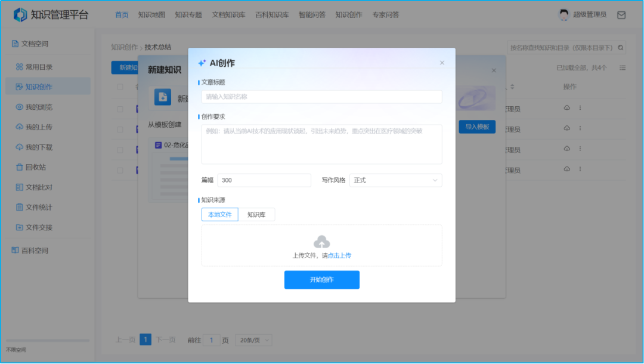The image size is (644, 364).
Task: Click the 开始创作 button
Action: pyautogui.click(x=322, y=280)
